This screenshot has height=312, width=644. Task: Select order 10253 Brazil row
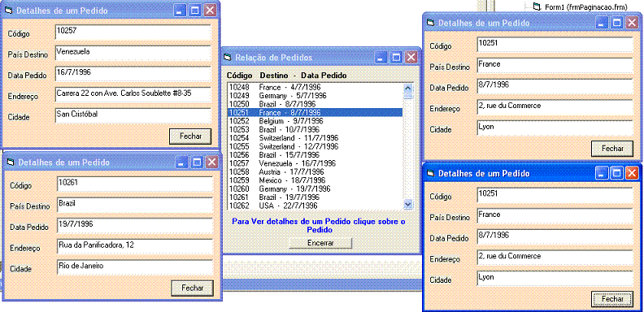point(315,129)
